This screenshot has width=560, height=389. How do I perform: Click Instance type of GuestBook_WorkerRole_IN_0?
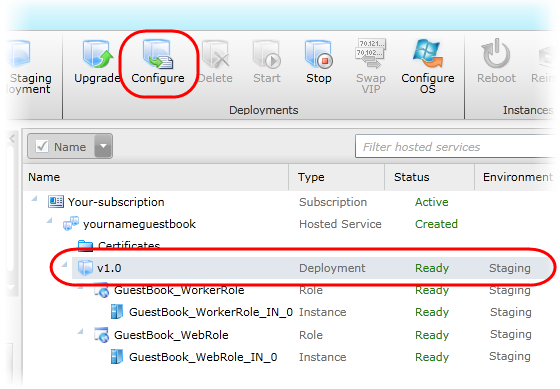322,312
